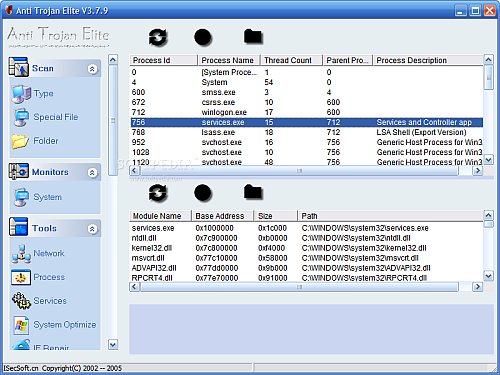This screenshot has height=375, width=500.
Task: Click the base address 0x77dd0000
Action: click(217, 268)
